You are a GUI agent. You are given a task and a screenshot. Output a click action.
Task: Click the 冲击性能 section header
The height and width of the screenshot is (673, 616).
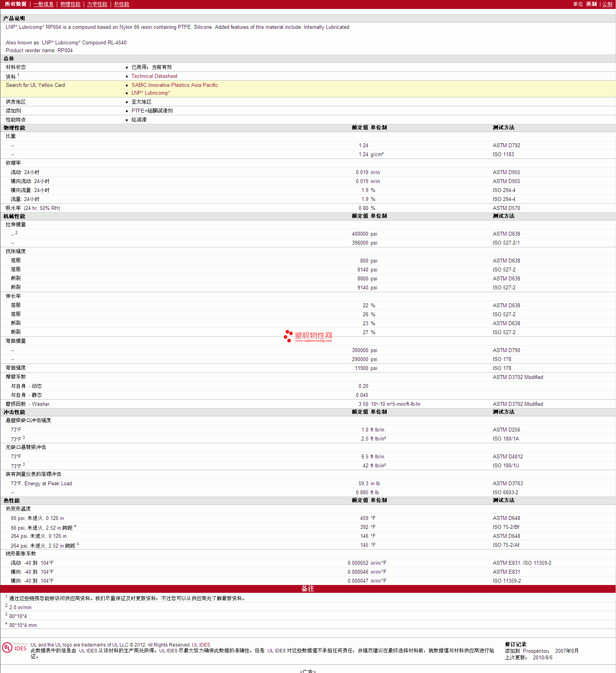[x=14, y=412]
